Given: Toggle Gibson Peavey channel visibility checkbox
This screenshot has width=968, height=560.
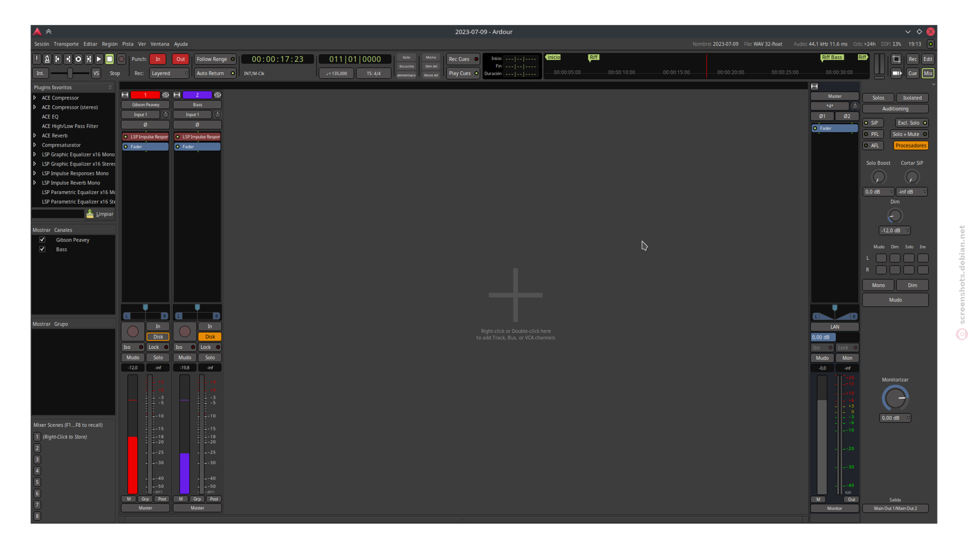Looking at the screenshot, I should (43, 240).
